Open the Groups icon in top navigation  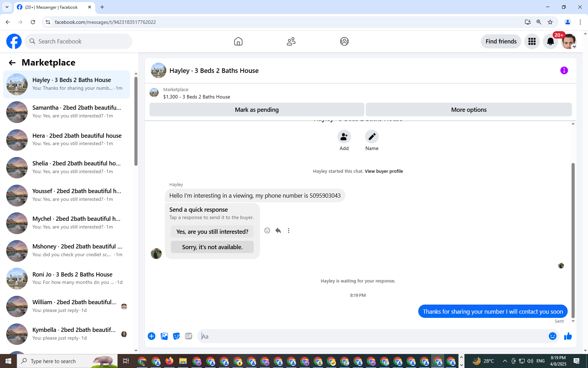[344, 41]
